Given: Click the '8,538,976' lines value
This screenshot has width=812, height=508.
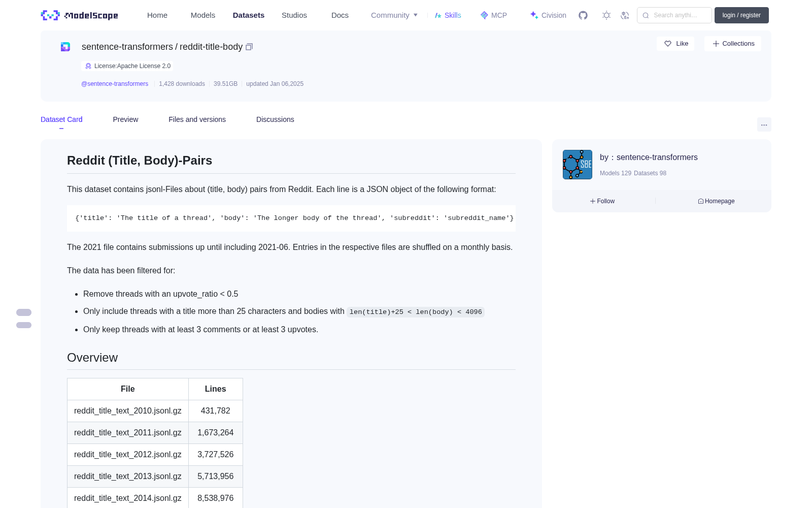Looking at the screenshot, I should click(x=216, y=498).
